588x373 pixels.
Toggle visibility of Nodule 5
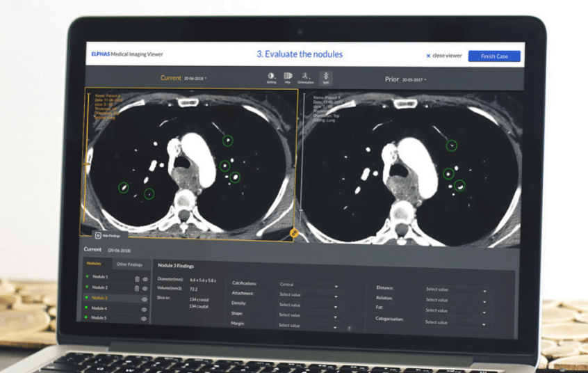click(x=143, y=319)
